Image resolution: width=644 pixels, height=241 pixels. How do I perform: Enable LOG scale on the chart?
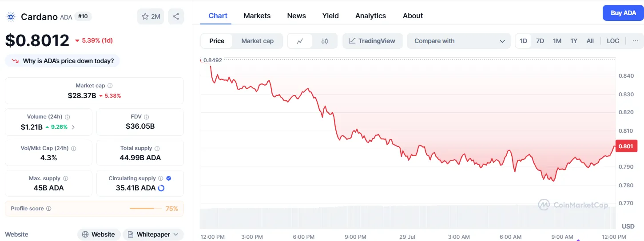[x=612, y=41]
